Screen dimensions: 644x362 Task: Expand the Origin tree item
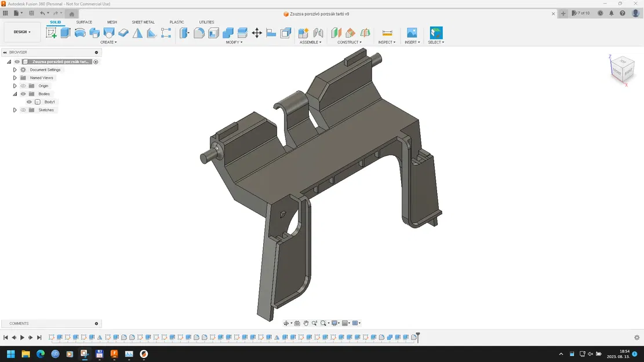tap(14, 85)
